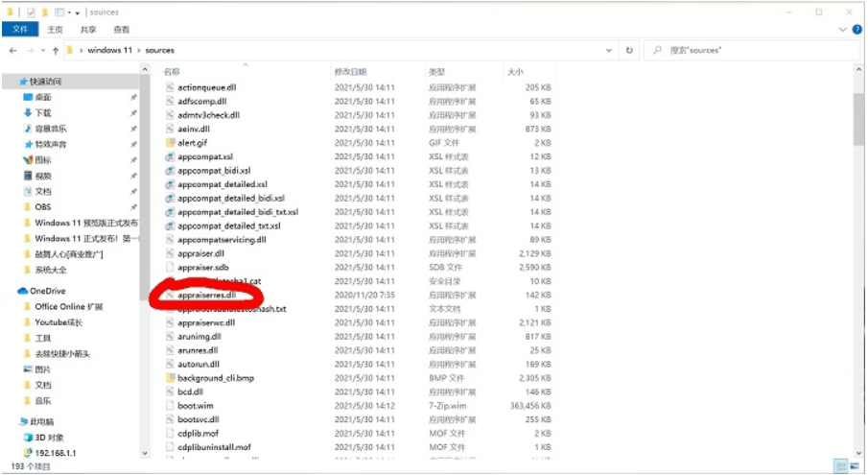This screenshot has width=868, height=475.
Task: Open the recent locations dropdown arrow
Action: [43, 50]
